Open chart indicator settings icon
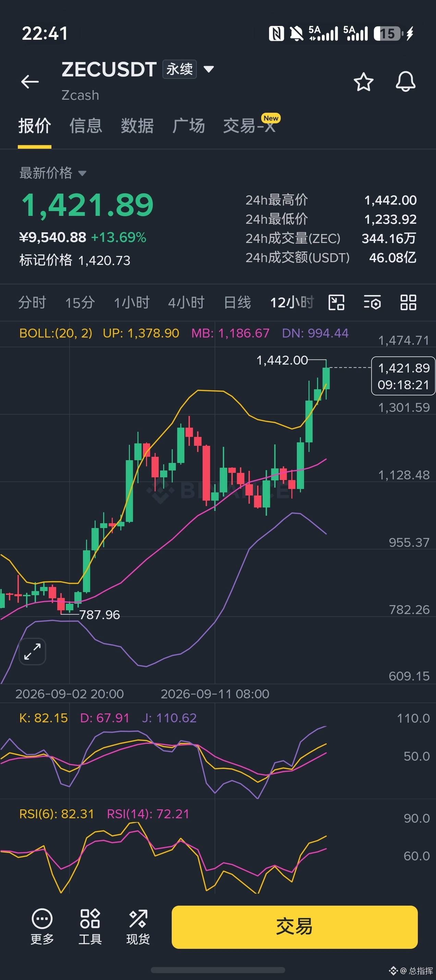 tap(372, 303)
